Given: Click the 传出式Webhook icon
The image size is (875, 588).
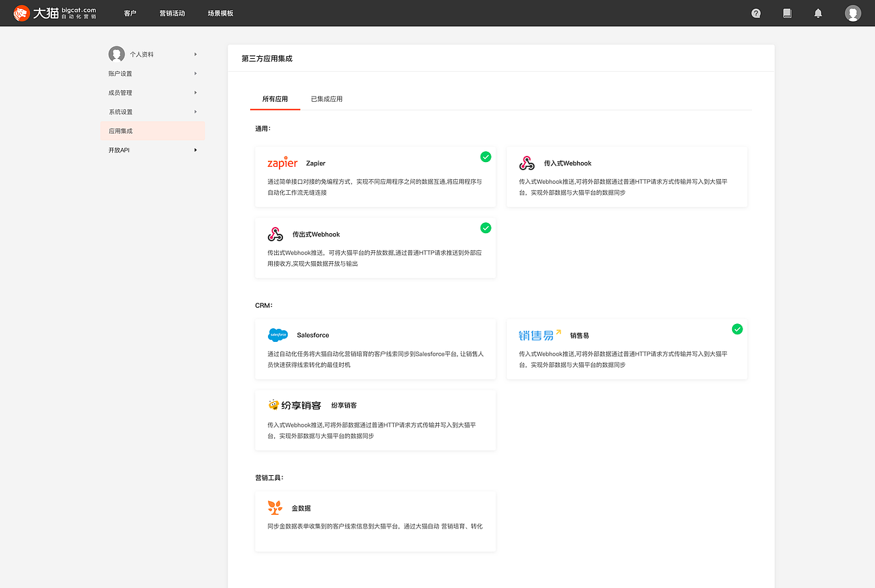Looking at the screenshot, I should point(275,234).
